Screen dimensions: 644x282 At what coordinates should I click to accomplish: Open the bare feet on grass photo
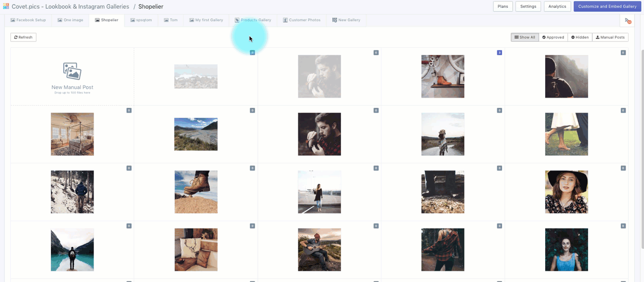coord(566,134)
